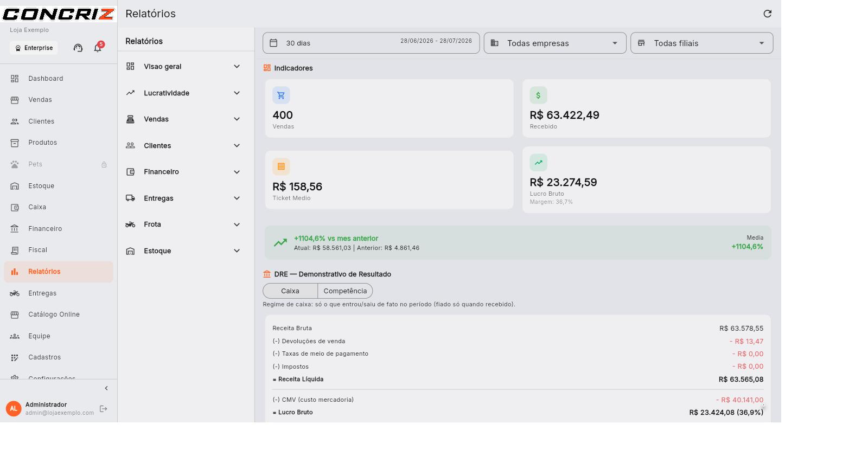Click the Financeiro bank icon in the main sidebar
Screen dimensions: 868x469
click(15, 229)
